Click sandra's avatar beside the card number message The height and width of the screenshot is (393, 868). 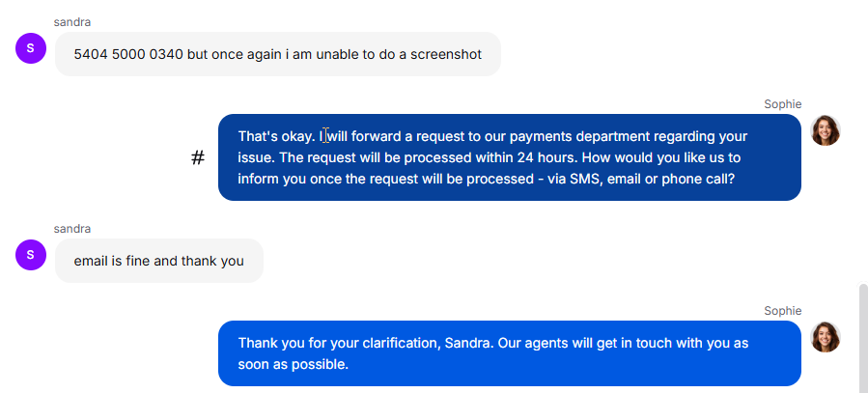click(x=31, y=48)
